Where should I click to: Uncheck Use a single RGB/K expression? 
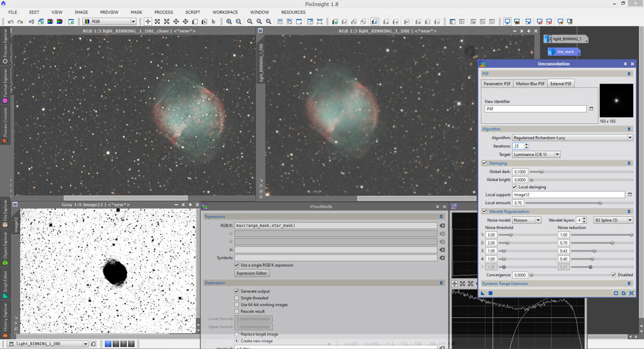236,265
